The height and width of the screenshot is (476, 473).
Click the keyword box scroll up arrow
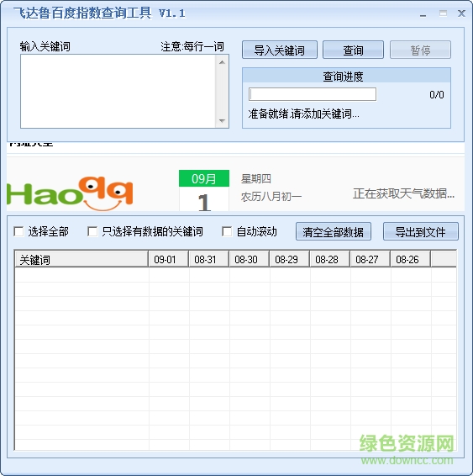(x=222, y=62)
